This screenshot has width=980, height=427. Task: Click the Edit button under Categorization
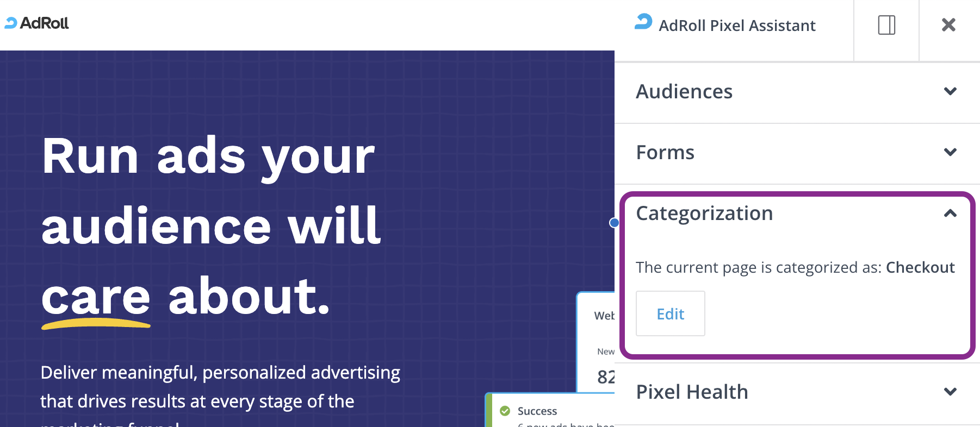(x=670, y=313)
